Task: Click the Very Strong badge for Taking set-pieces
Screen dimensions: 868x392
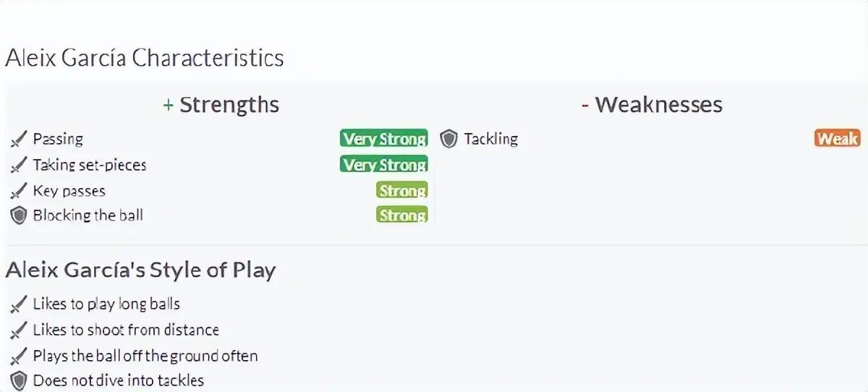Action: [x=384, y=165]
